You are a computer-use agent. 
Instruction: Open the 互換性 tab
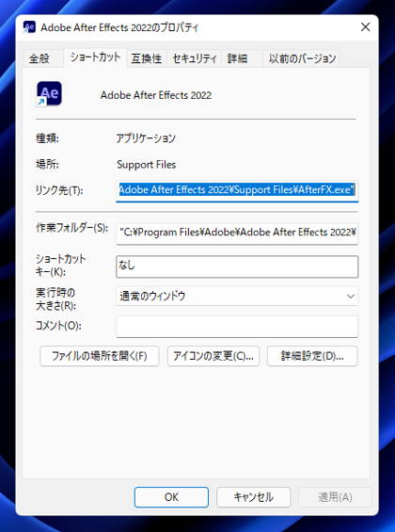pyautogui.click(x=147, y=58)
